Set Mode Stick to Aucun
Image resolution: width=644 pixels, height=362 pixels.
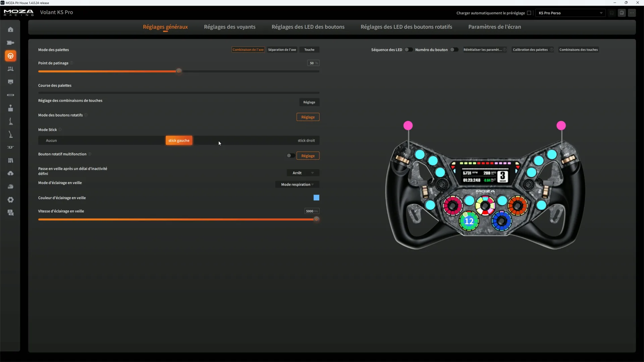point(51,140)
